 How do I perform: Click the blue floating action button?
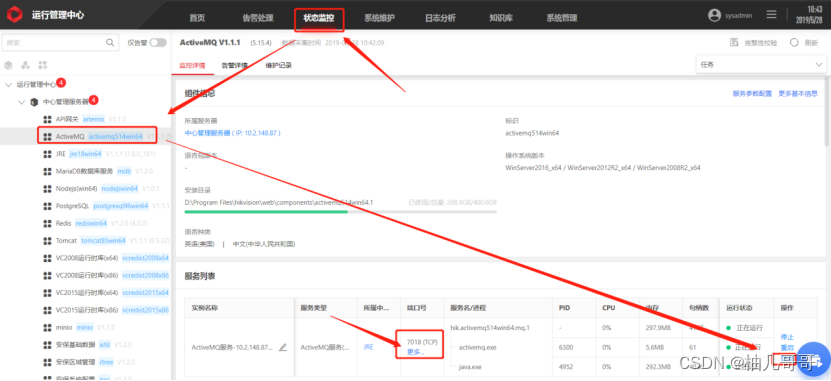[x=814, y=358]
